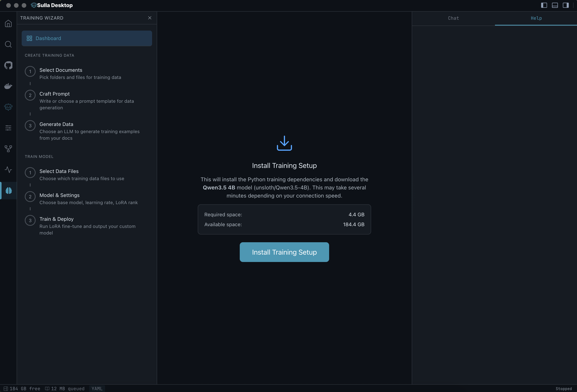Open the Home icon in sidebar
Screen dimensions: 577x392
[8, 24]
